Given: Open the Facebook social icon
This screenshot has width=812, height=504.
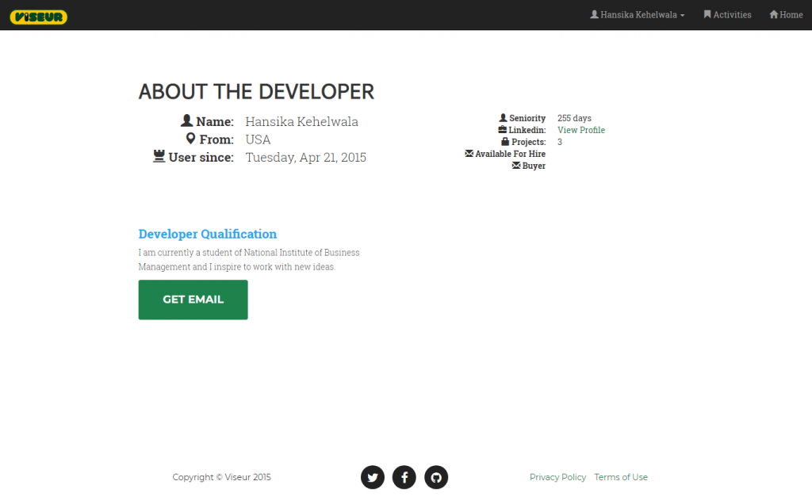Looking at the screenshot, I should click(x=404, y=477).
